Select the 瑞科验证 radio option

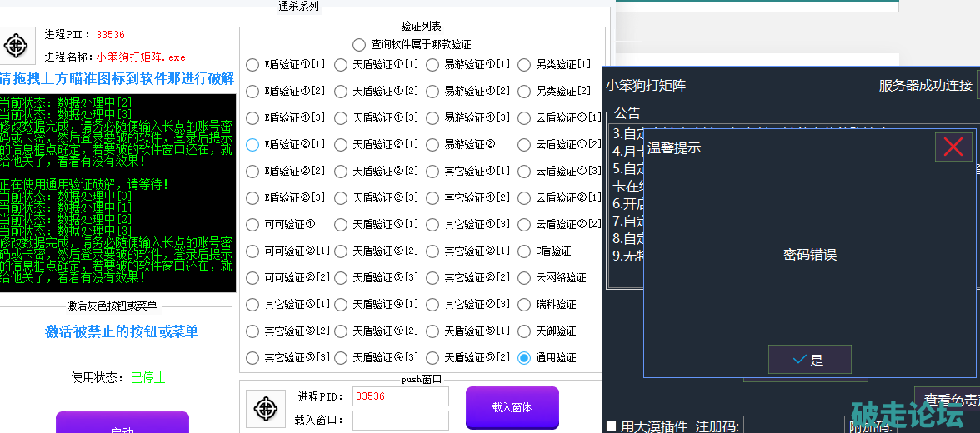pos(524,305)
